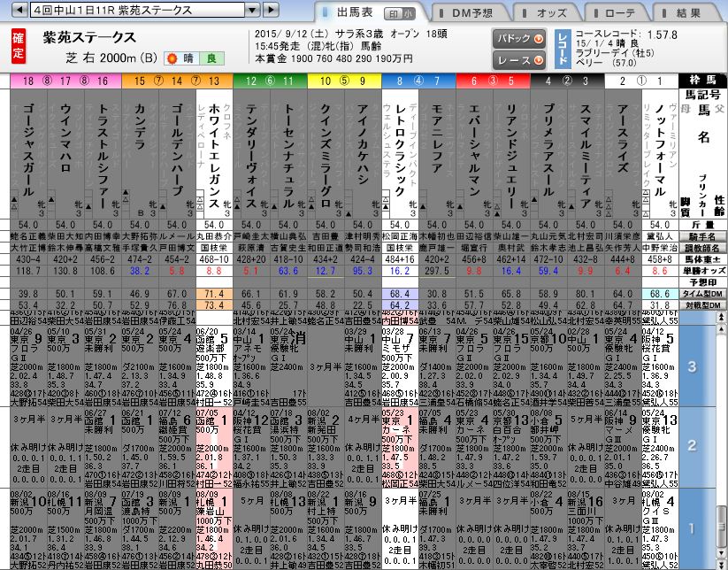This screenshot has width=728, height=570.
Task: Click the red 確定 status badge
Action: click(18, 46)
